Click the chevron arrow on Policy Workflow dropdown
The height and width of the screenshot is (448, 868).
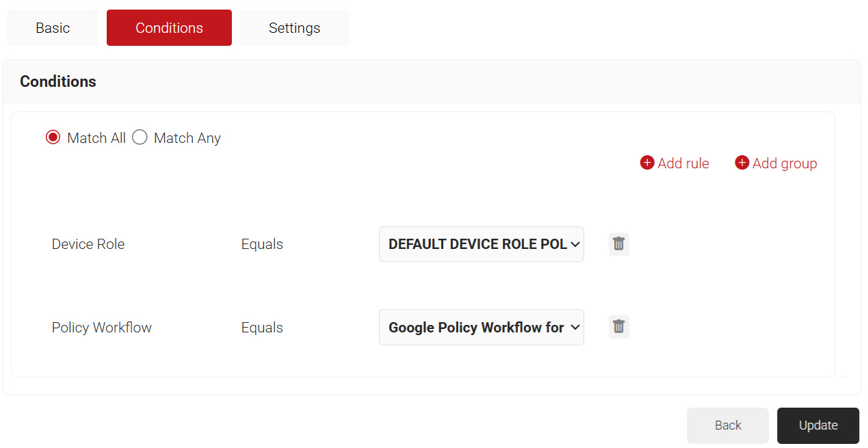pyautogui.click(x=575, y=328)
